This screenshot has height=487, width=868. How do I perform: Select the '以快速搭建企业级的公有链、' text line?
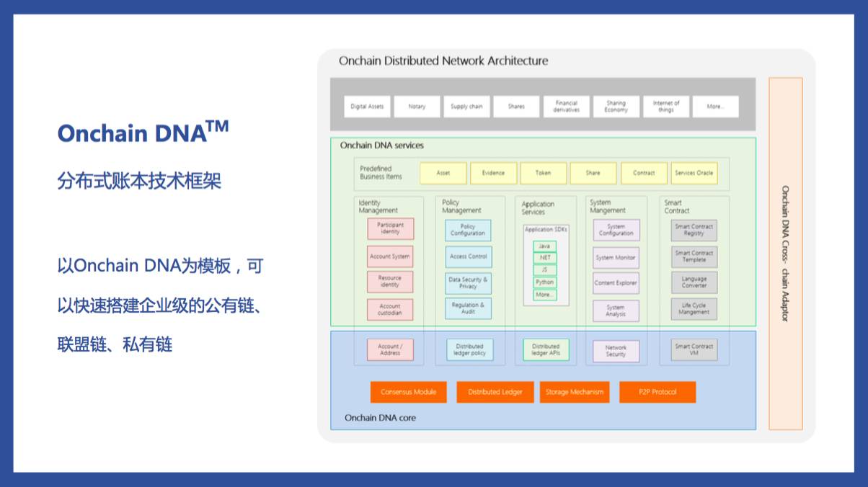(159, 305)
